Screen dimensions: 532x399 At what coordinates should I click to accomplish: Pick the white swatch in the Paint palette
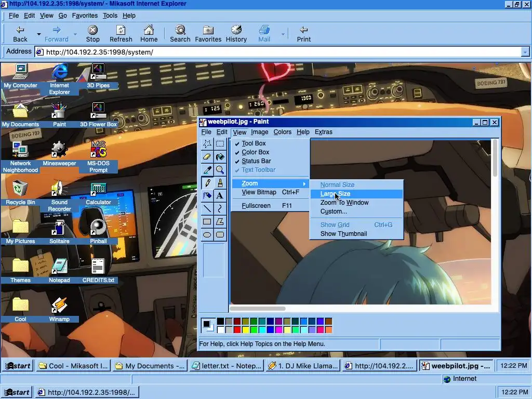click(x=220, y=329)
